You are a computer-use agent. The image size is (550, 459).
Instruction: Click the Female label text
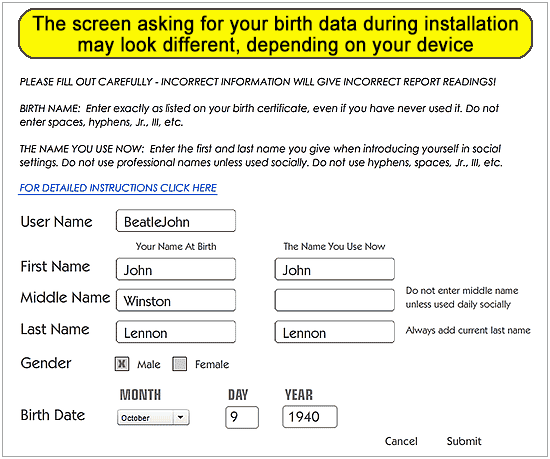coord(212,365)
